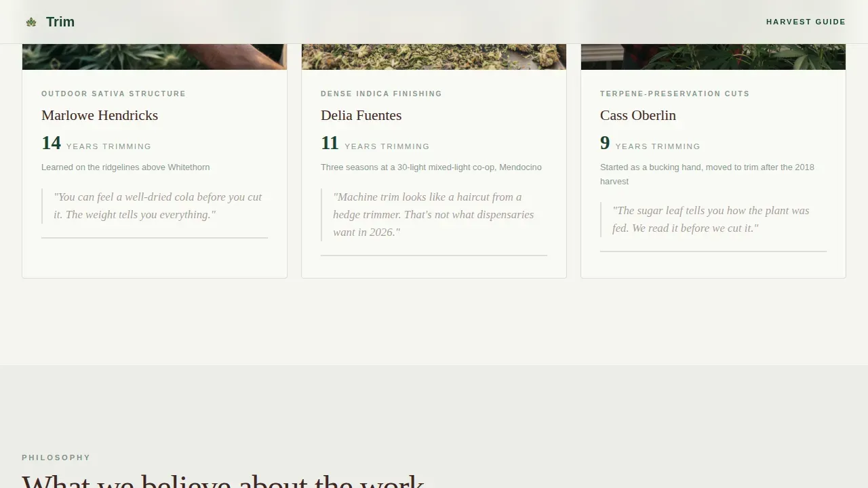868x488 pixels.
Task: Click the Trim leaf logo icon
Action: click(31, 22)
